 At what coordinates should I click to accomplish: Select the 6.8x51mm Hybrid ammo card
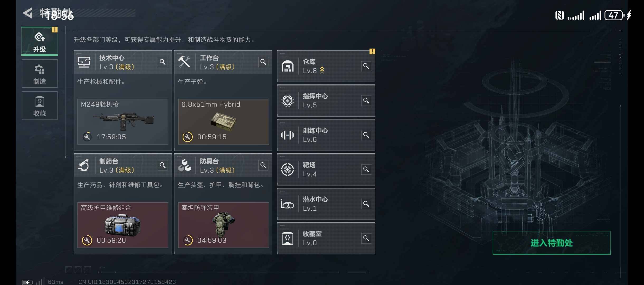pos(223,122)
